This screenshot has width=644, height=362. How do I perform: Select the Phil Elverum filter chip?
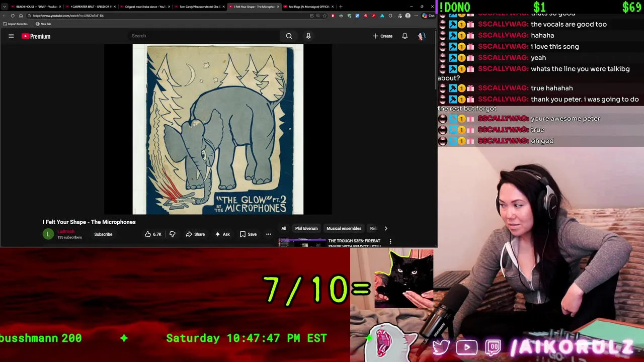pyautogui.click(x=306, y=228)
